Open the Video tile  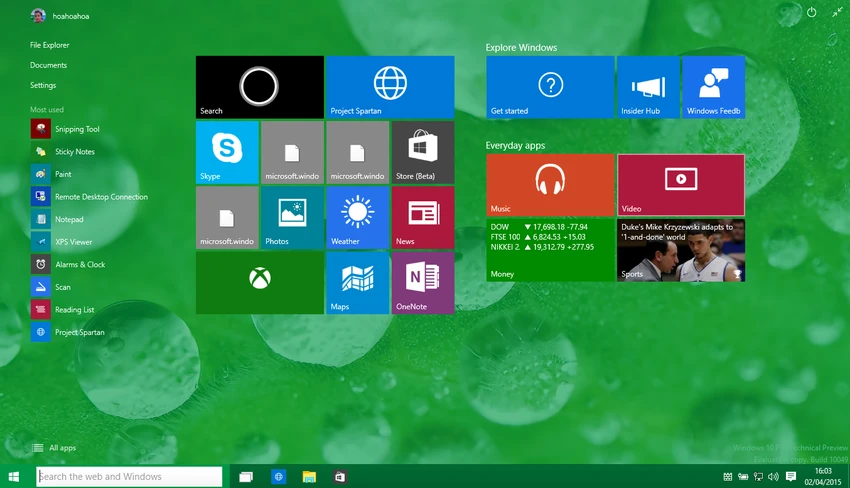[681, 185]
